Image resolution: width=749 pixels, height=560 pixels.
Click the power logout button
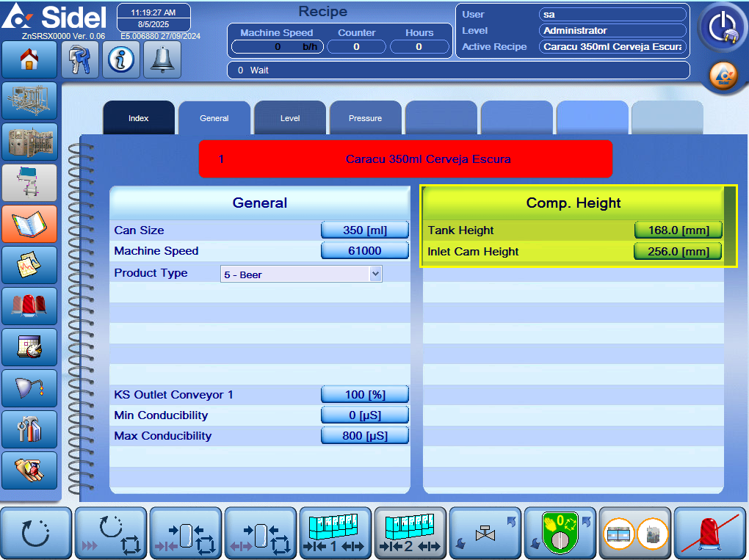pos(723,26)
